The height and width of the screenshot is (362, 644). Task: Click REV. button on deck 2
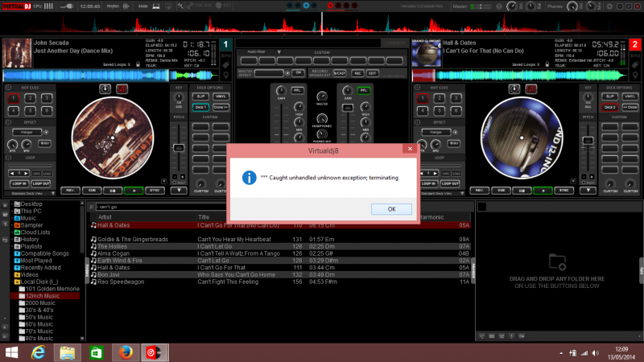480,191
